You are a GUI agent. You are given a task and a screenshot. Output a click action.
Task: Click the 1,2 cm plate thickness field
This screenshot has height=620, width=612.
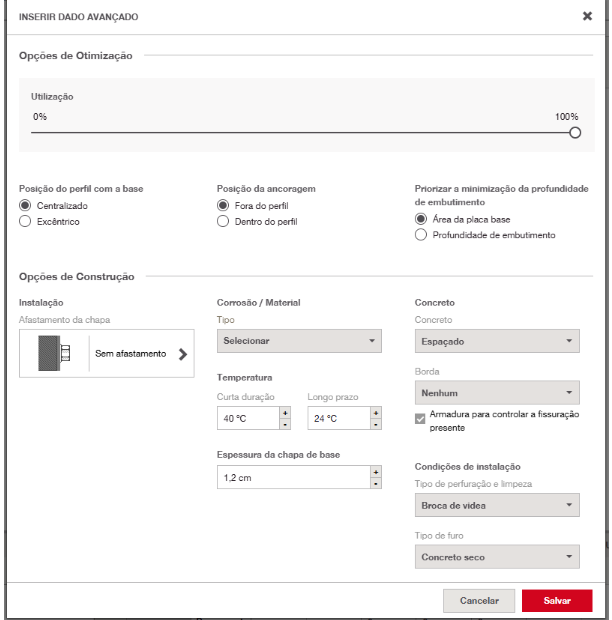(294, 477)
